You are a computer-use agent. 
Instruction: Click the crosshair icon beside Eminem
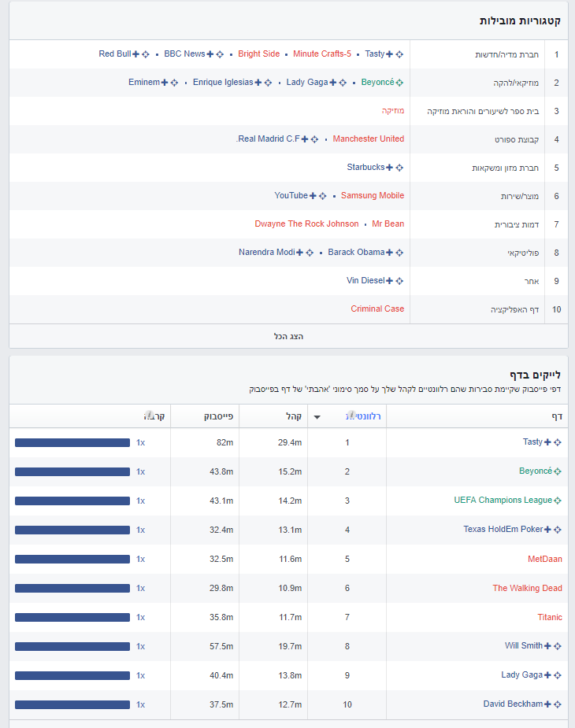pos(174,83)
